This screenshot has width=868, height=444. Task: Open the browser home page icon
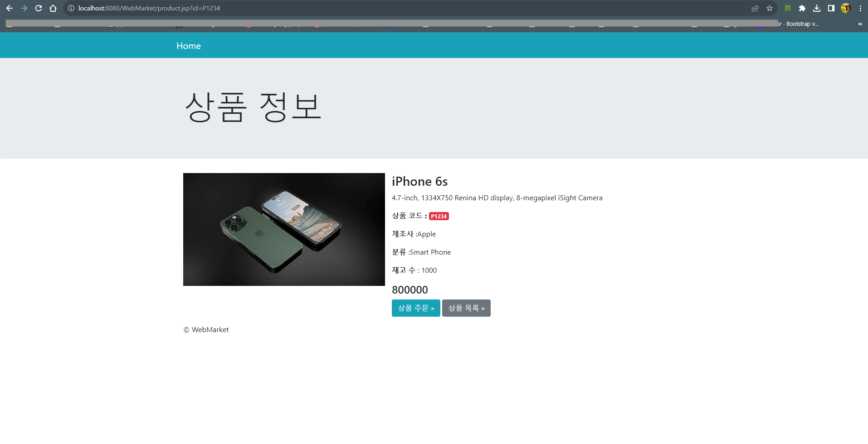click(x=53, y=8)
